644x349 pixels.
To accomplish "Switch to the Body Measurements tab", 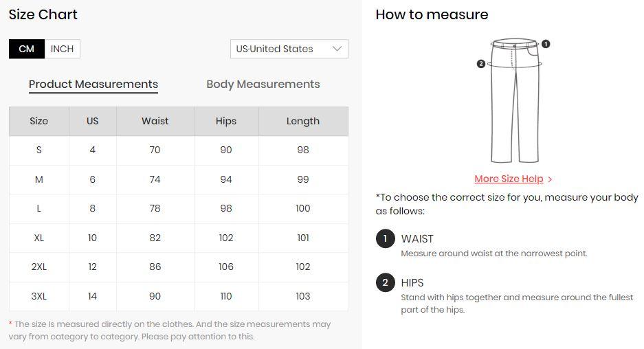I will [263, 85].
